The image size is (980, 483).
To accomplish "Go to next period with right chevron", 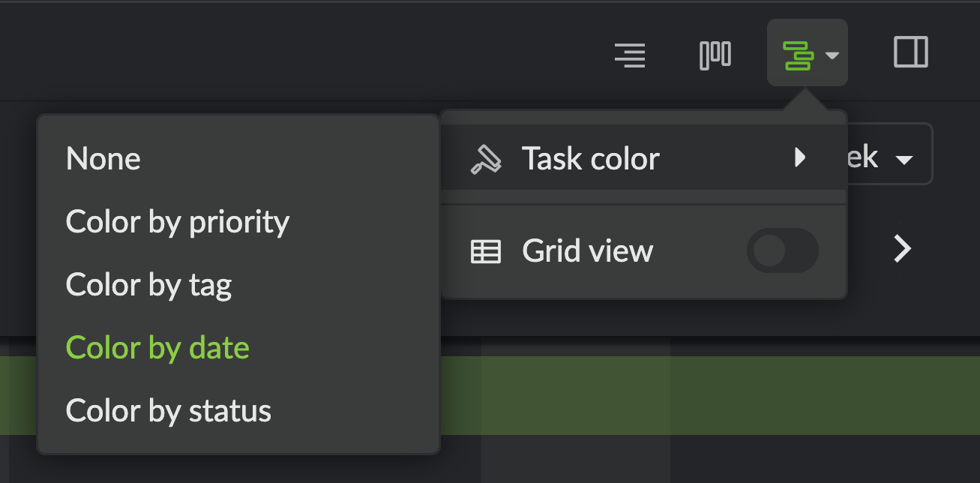I will [x=903, y=248].
